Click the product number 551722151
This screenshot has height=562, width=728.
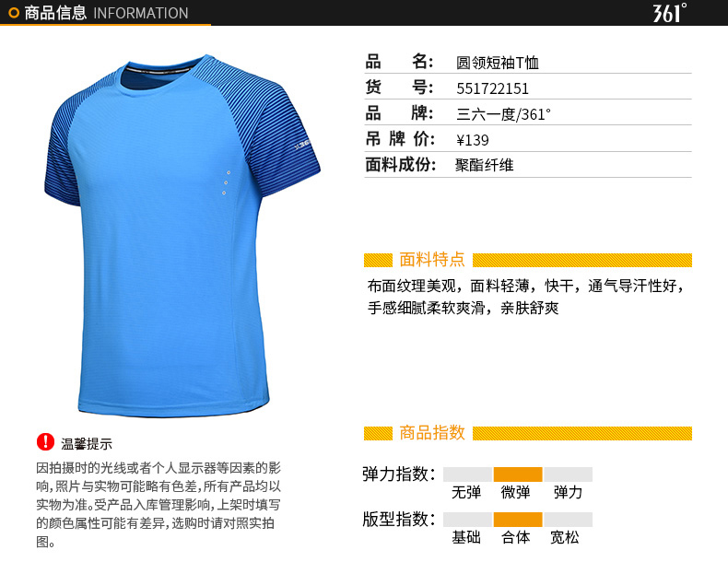[493, 88]
